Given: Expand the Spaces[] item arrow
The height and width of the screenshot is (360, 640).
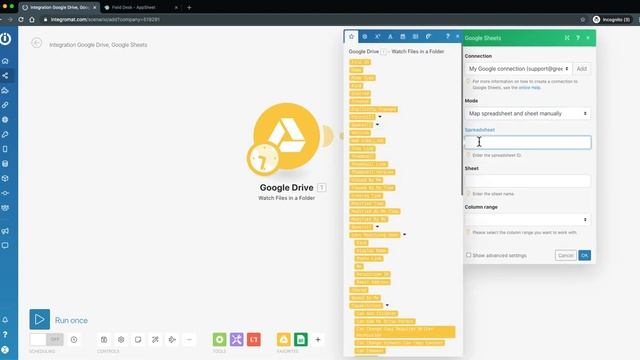Looking at the screenshot, I should click(x=377, y=124).
